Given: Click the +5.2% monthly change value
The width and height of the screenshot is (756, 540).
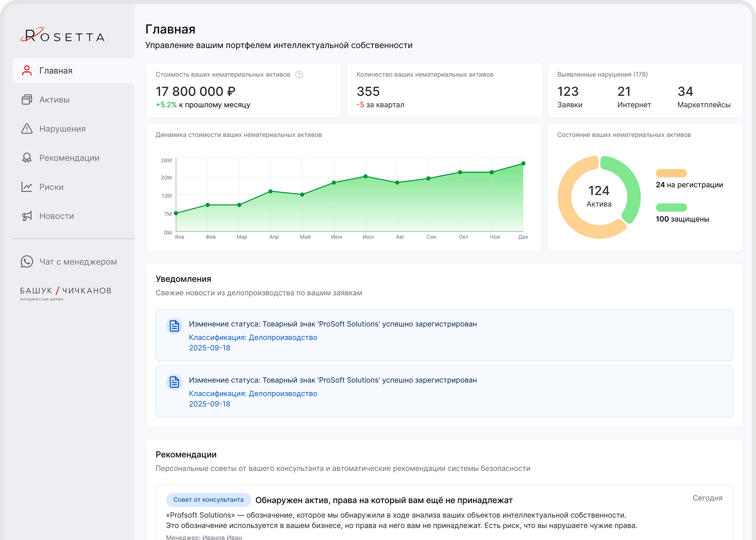Looking at the screenshot, I should click(166, 105).
